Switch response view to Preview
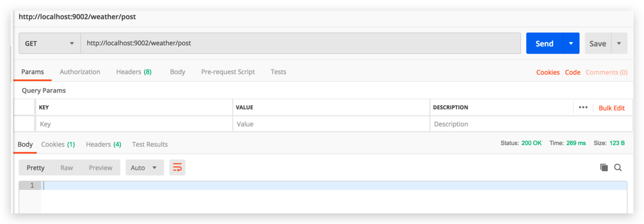644x224 pixels. pyautogui.click(x=101, y=168)
